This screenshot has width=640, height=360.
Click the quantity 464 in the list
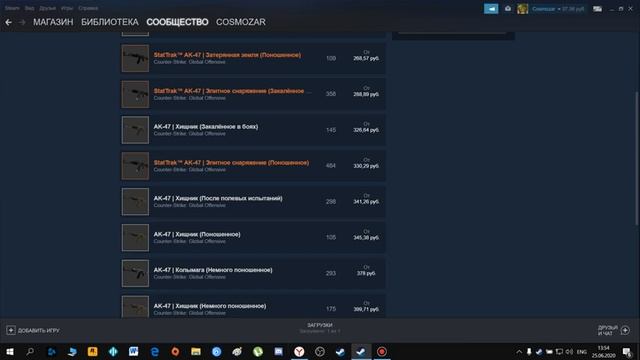point(331,166)
